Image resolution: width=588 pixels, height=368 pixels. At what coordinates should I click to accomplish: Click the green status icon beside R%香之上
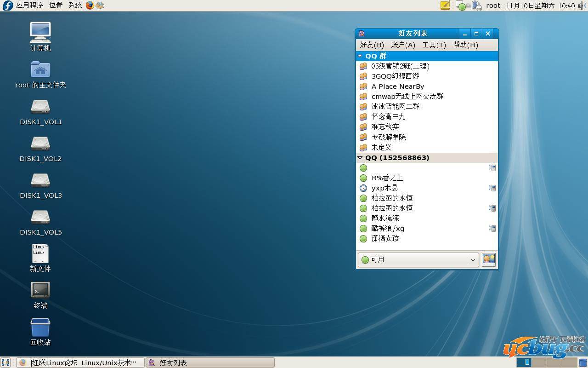[x=363, y=178]
